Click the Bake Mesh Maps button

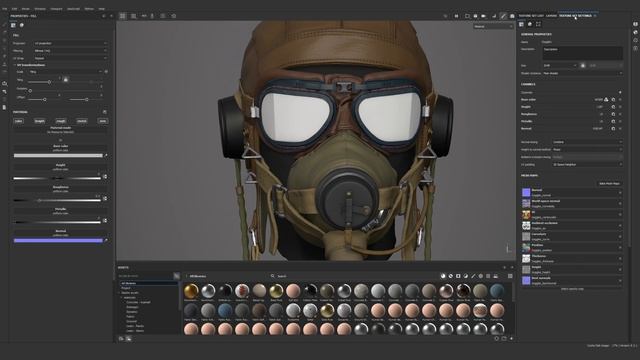609,184
